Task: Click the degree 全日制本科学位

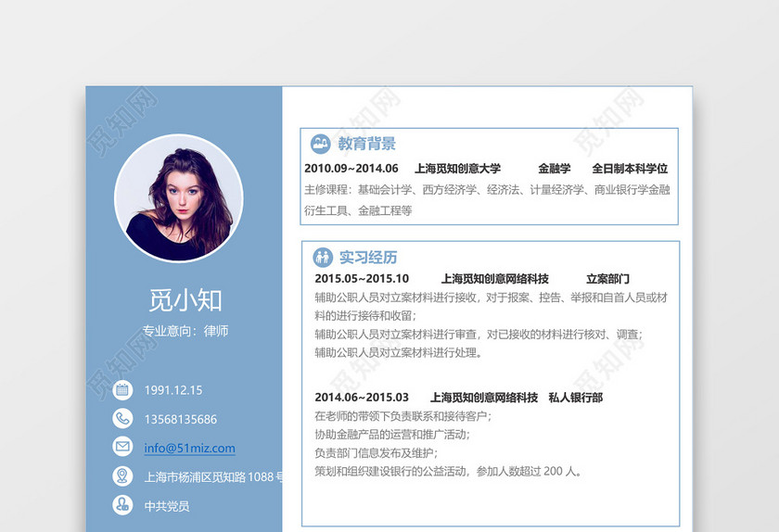Action: [630, 169]
